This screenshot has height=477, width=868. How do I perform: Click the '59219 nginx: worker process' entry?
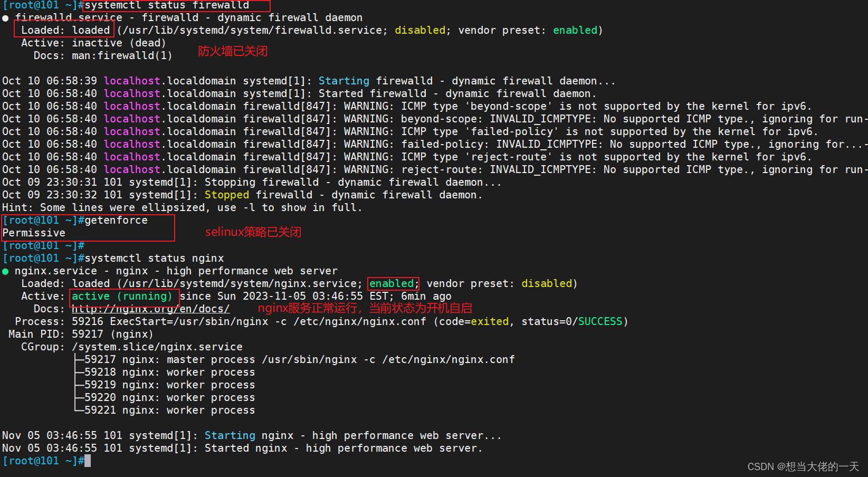coord(169,385)
